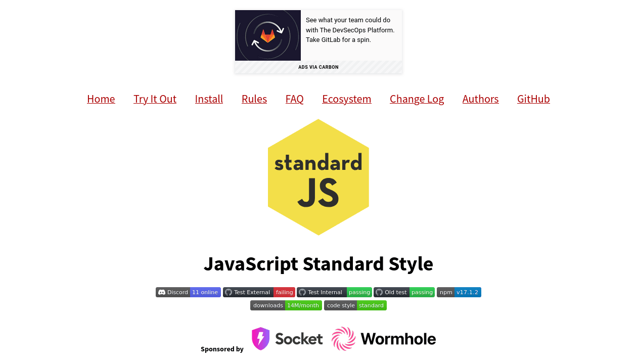Open the Change Log link
This screenshot has width=637, height=364.
click(x=417, y=99)
